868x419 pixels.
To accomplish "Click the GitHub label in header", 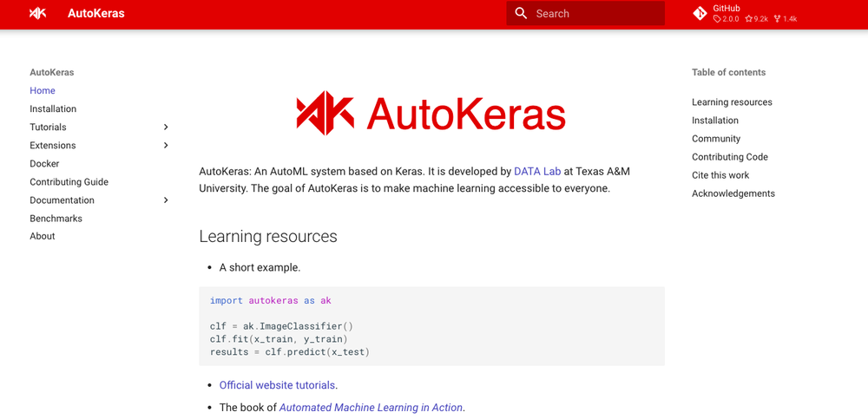I will click(x=727, y=9).
